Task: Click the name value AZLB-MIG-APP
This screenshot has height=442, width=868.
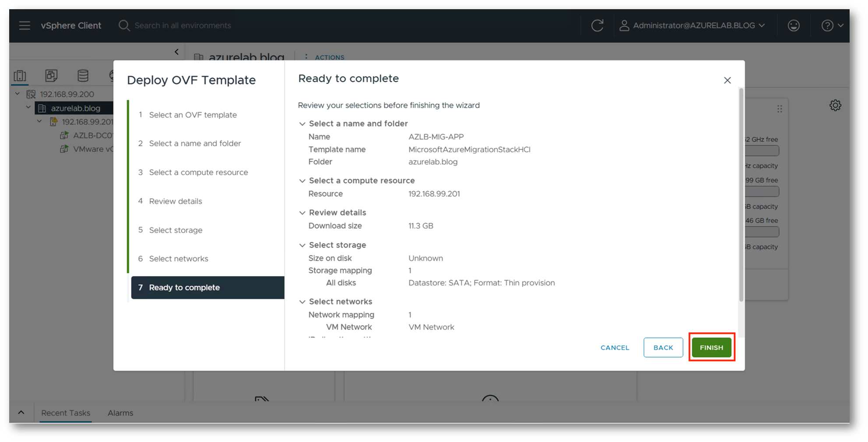Action: pos(436,137)
